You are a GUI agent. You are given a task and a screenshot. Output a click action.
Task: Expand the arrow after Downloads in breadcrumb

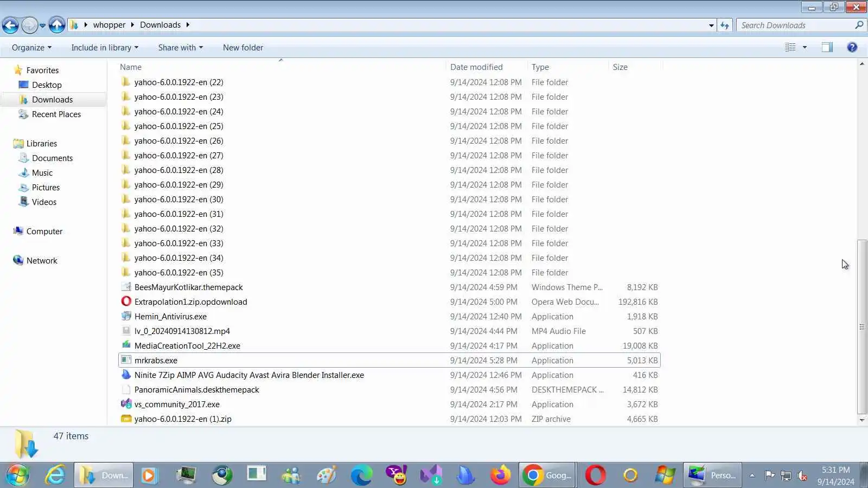(188, 25)
